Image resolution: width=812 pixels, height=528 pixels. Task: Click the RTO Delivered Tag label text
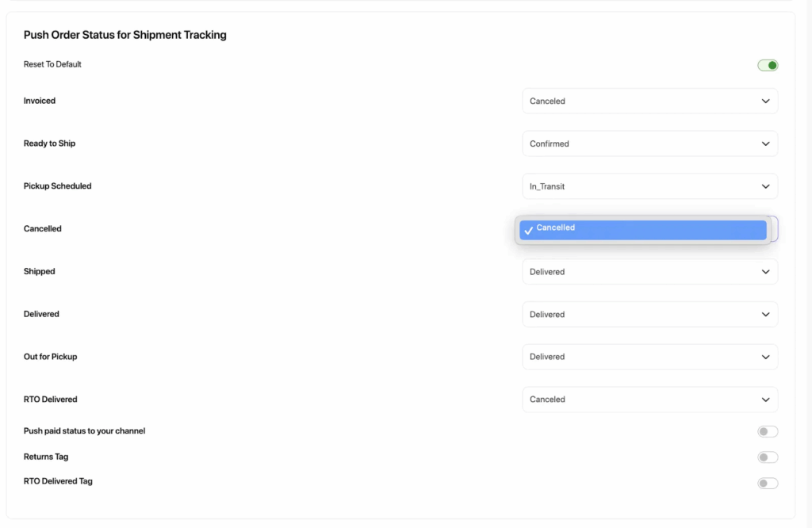pyautogui.click(x=58, y=481)
